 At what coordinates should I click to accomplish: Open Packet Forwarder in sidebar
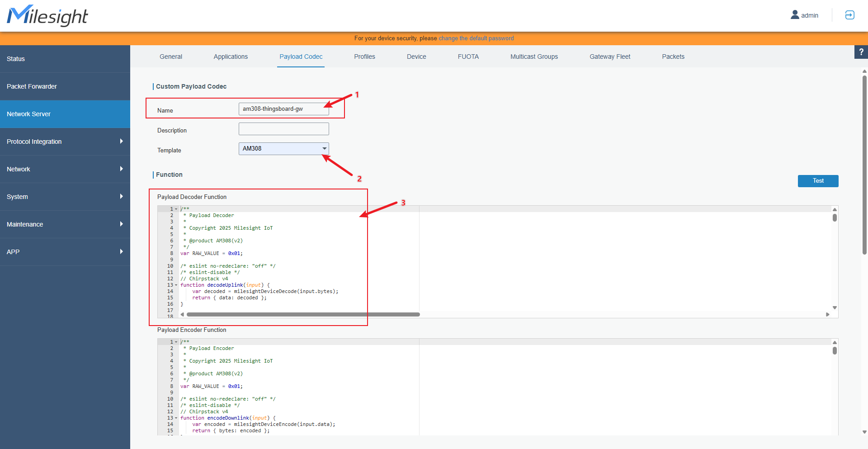tap(65, 86)
